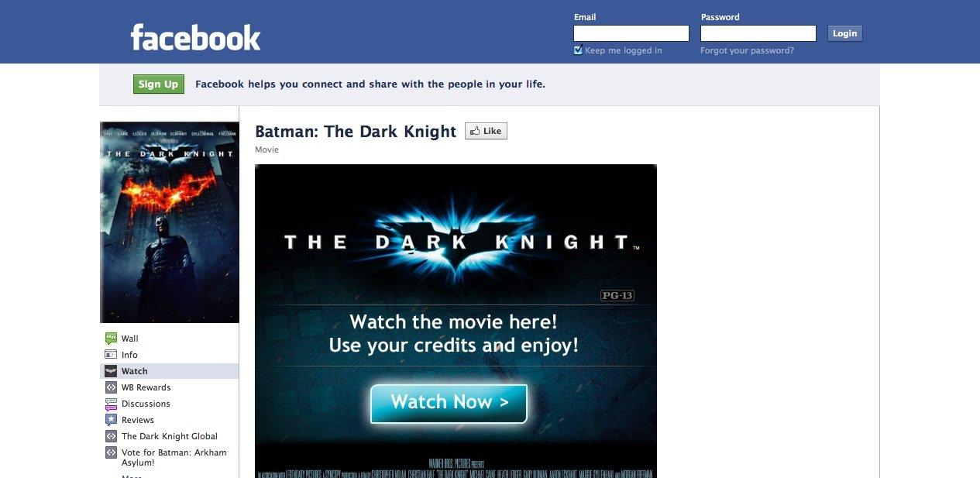This screenshot has width=980, height=478.
Task: Click the WB Rewards sidebar icon
Action: [111, 387]
